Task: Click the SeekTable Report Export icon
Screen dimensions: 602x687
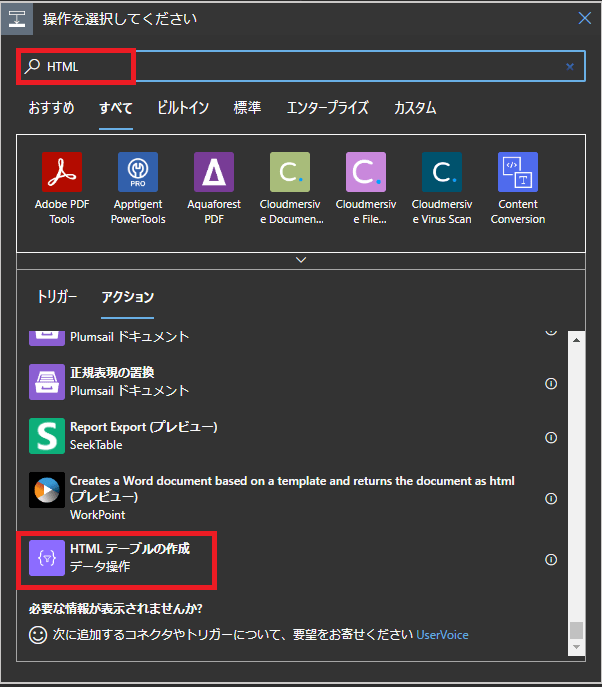Action: (x=47, y=436)
